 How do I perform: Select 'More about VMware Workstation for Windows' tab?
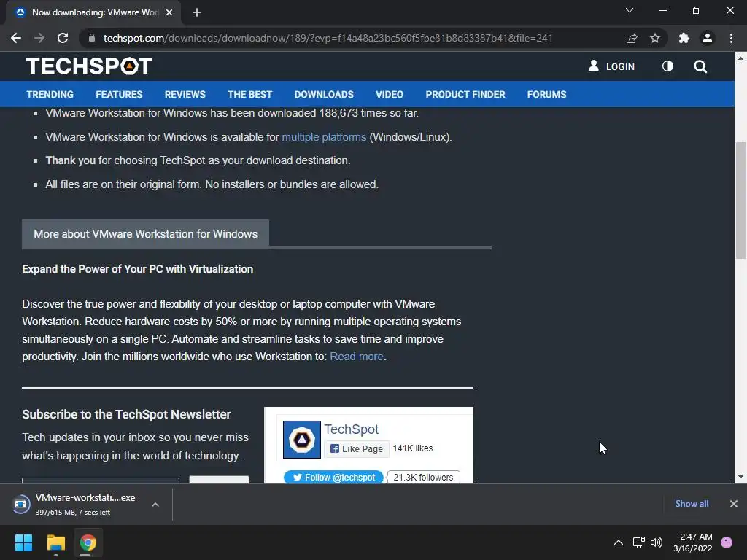point(145,234)
